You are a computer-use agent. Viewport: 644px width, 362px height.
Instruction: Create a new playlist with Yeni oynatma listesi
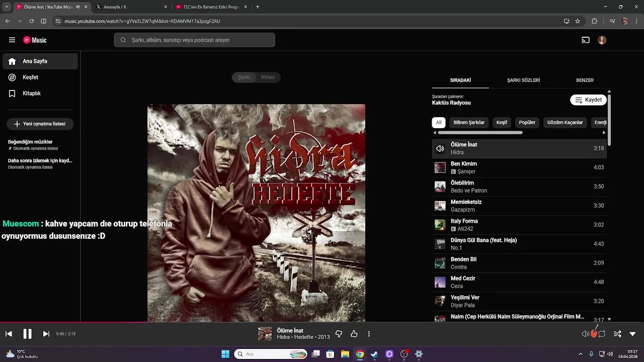40,124
